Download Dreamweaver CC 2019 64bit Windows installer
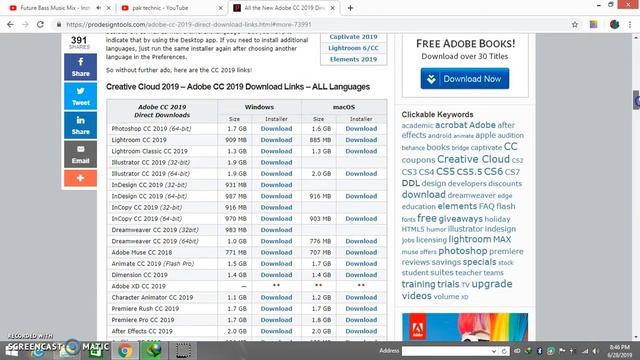Screen dimensions: 640x360 click(x=276, y=241)
